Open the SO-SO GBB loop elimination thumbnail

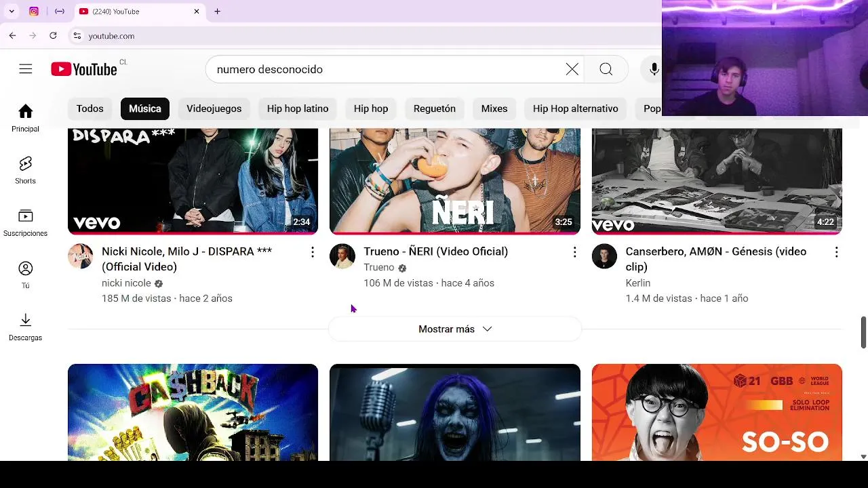[x=717, y=412]
